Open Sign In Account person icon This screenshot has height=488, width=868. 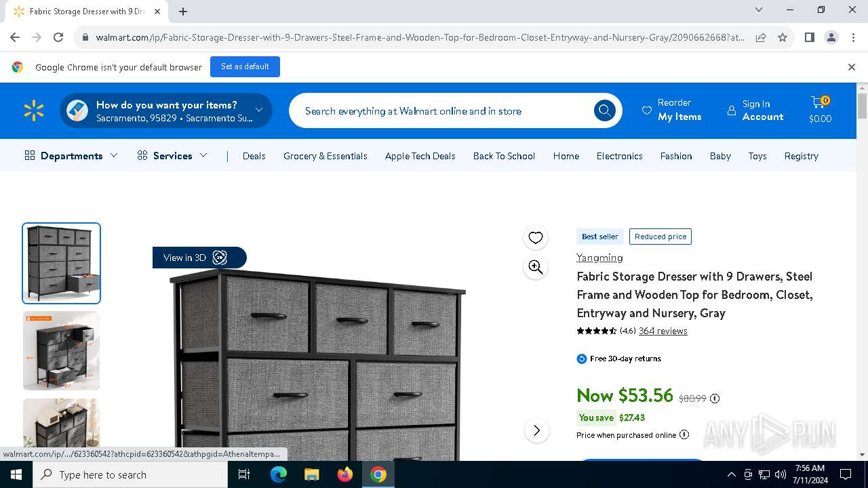pyautogui.click(x=731, y=110)
